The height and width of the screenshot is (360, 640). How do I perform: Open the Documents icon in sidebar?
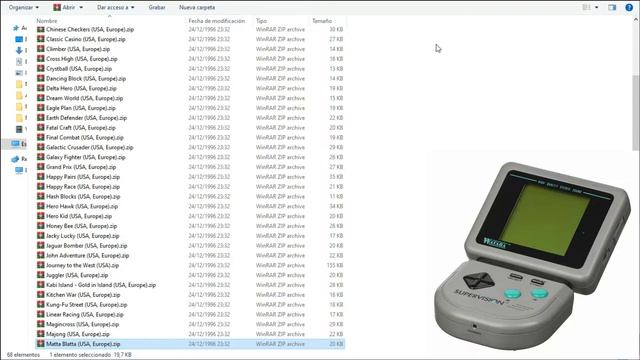coord(19,62)
